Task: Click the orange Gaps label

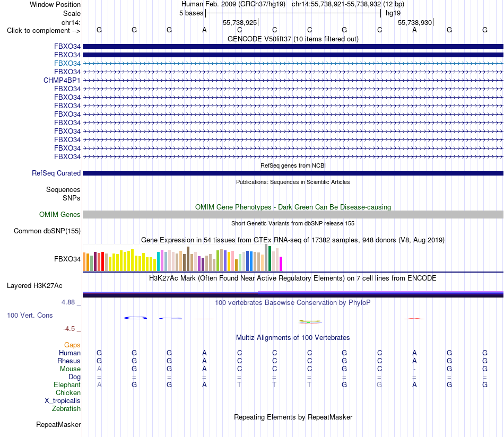Action: point(72,345)
